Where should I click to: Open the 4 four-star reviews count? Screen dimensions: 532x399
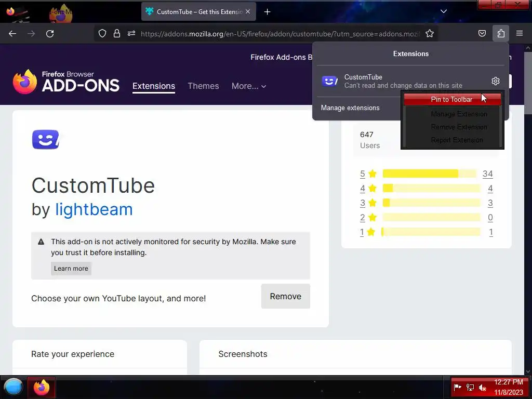pos(490,188)
